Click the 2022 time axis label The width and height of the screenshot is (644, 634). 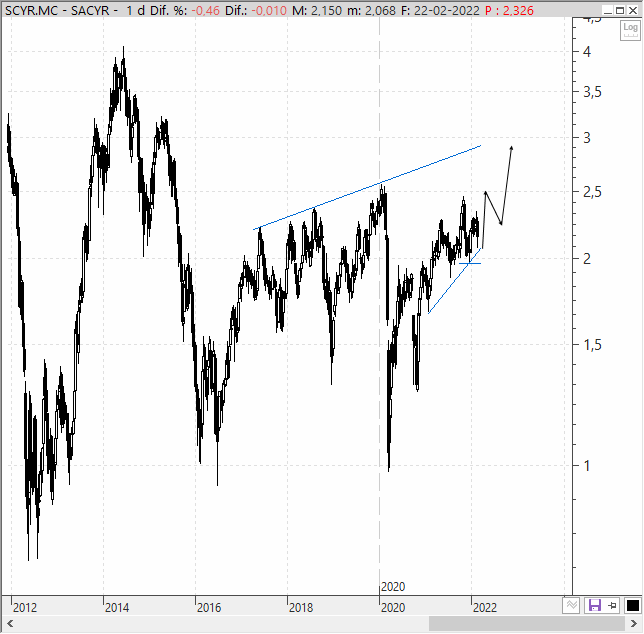tap(485, 607)
